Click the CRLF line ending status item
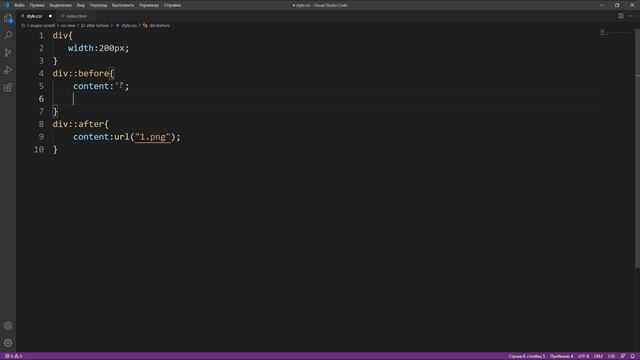Viewport: 640px width, 360px height. pos(598,356)
